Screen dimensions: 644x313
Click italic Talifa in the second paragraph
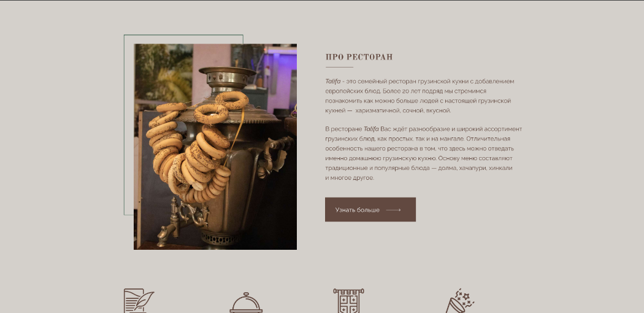coord(371,129)
